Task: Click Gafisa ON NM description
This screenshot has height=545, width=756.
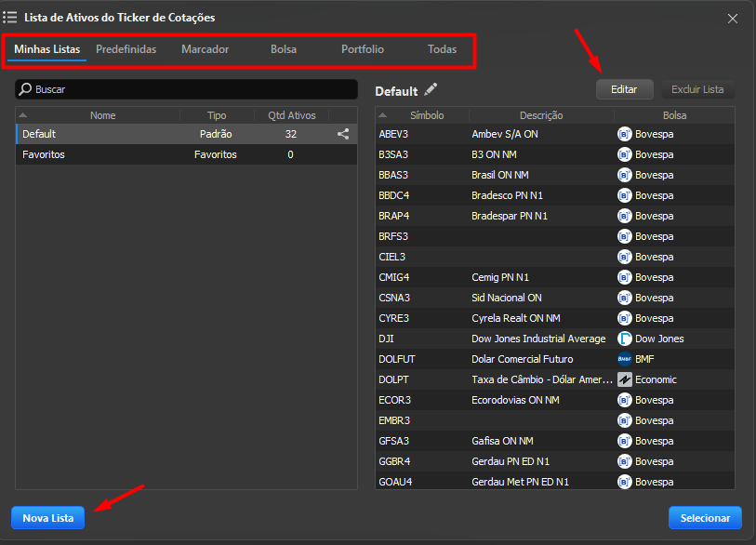Action: click(502, 441)
